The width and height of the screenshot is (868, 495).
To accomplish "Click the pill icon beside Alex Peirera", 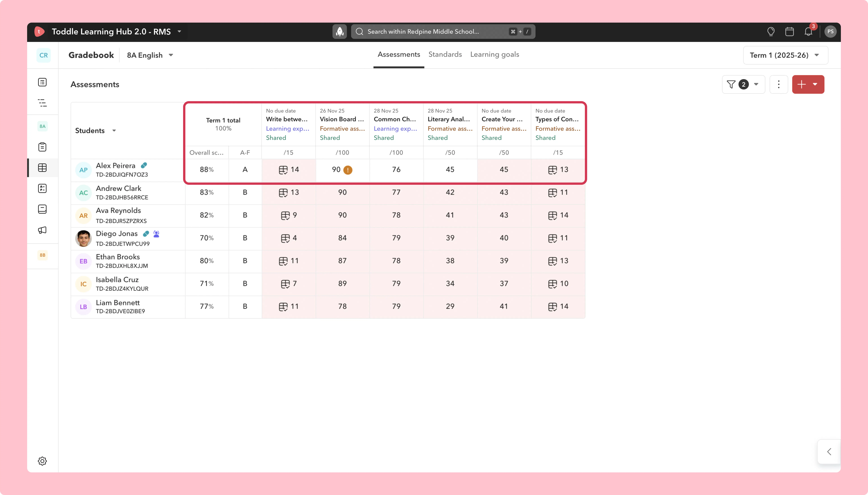I will pyautogui.click(x=144, y=165).
